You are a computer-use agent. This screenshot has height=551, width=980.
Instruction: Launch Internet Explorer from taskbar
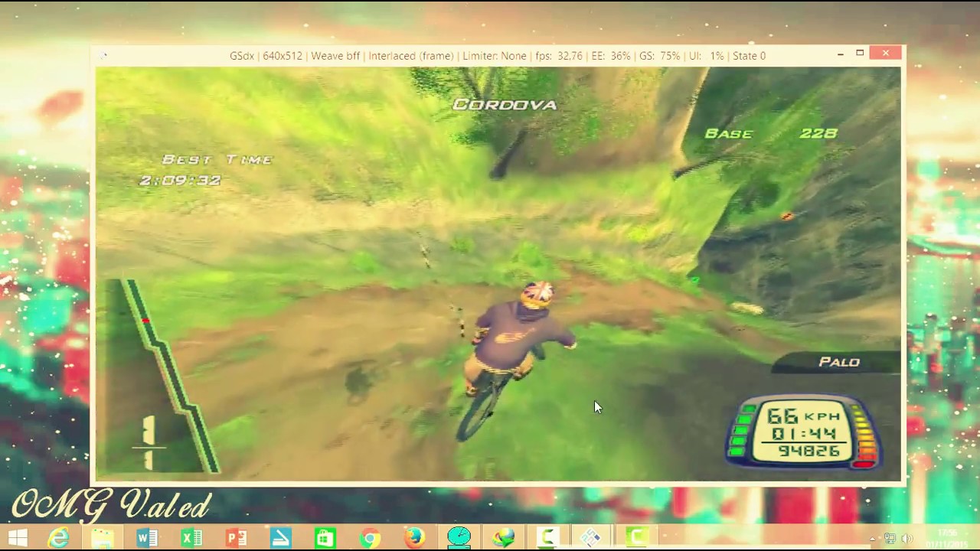point(59,538)
